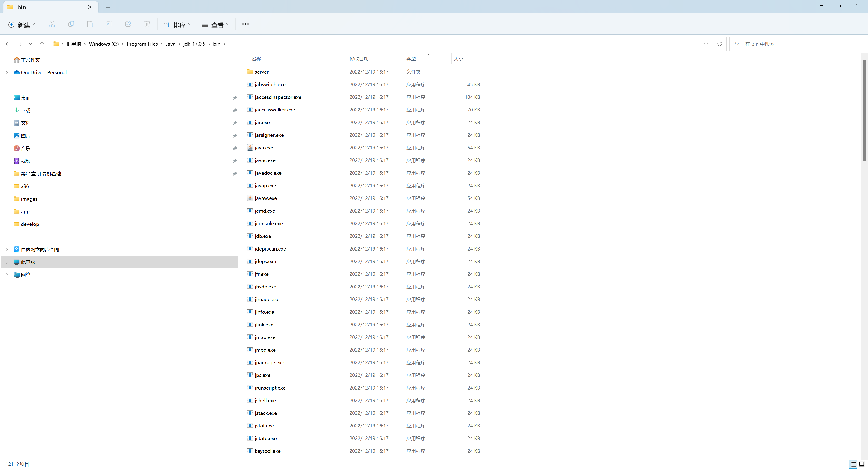Viewport: 868px width, 469px height.
Task: Select 第01章 计算机基础 in sidebar
Action: [41, 174]
